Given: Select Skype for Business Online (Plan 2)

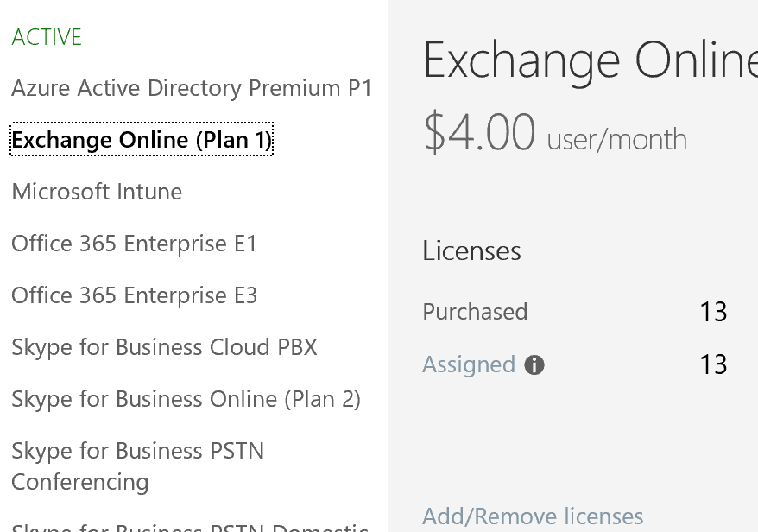Looking at the screenshot, I should pos(186,399).
